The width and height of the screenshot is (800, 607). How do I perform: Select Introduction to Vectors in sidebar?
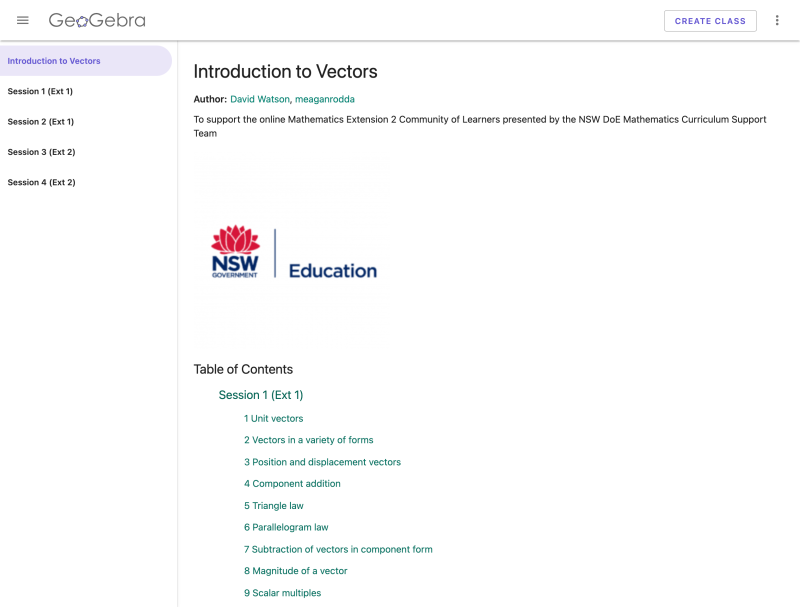coord(54,61)
